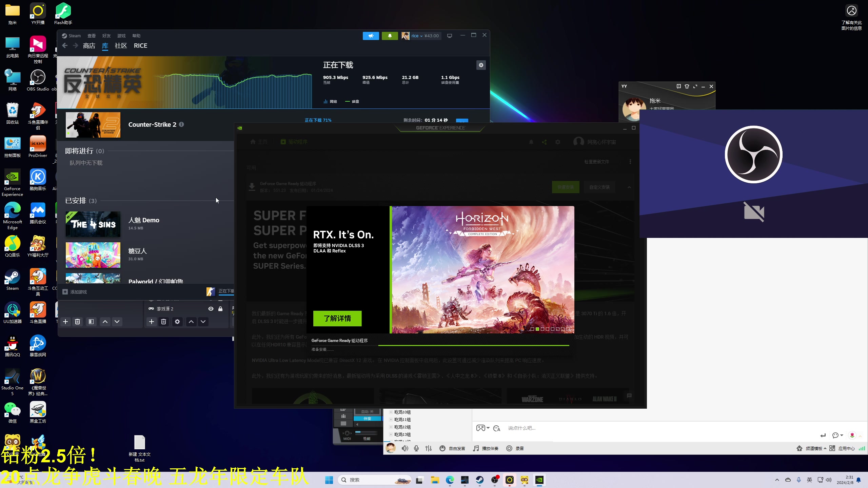This screenshot has height=488, width=868.
Task: Click the YY chat send arrow
Action: click(823, 435)
